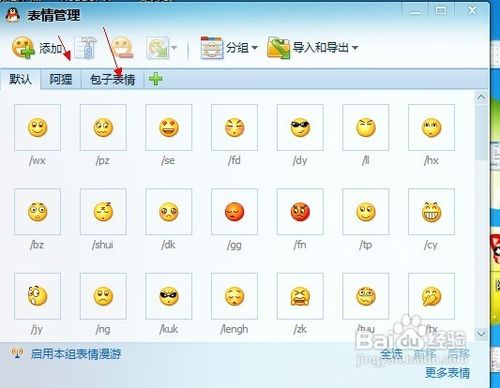The width and height of the screenshot is (500, 388).
Task: Click the green plus new group icon
Action: tap(155, 79)
